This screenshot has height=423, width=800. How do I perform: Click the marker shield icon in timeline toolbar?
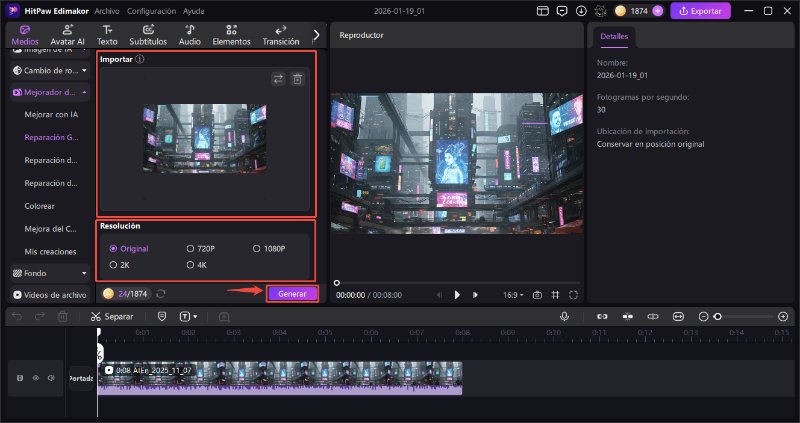[x=162, y=317]
